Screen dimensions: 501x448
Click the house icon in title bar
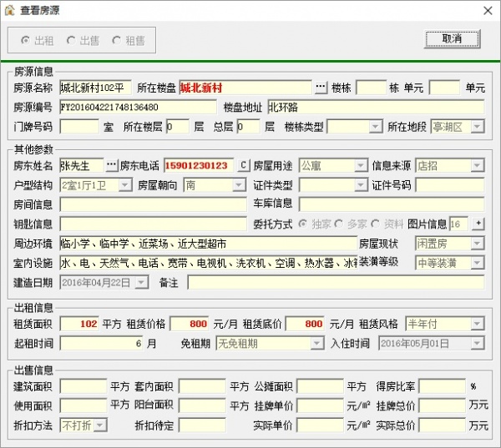point(10,10)
